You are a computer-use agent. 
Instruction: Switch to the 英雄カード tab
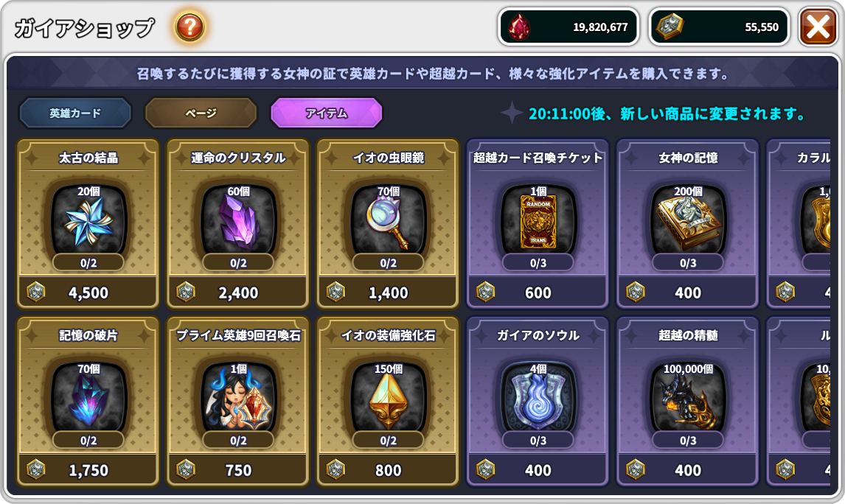[75, 113]
